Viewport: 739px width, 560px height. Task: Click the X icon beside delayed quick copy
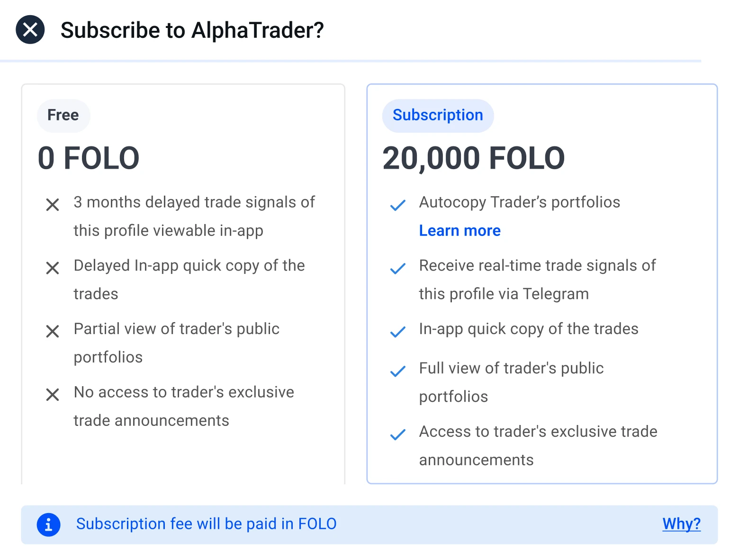(x=53, y=268)
